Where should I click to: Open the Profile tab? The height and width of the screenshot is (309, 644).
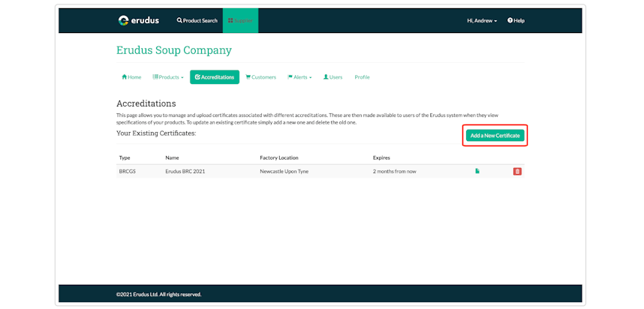[363, 77]
